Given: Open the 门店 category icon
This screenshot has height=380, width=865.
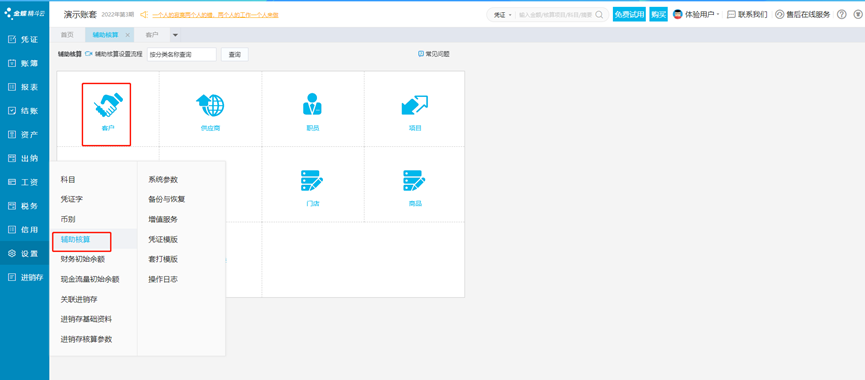Looking at the screenshot, I should point(312,181).
